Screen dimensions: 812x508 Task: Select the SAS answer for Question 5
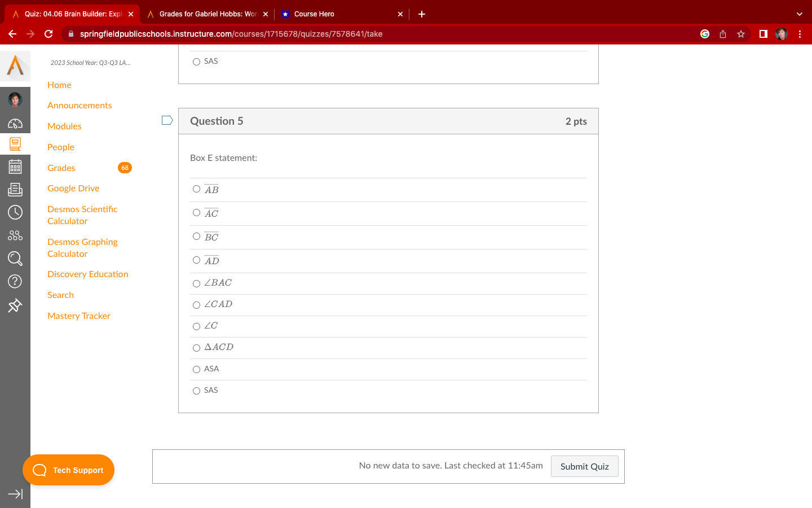(x=196, y=390)
